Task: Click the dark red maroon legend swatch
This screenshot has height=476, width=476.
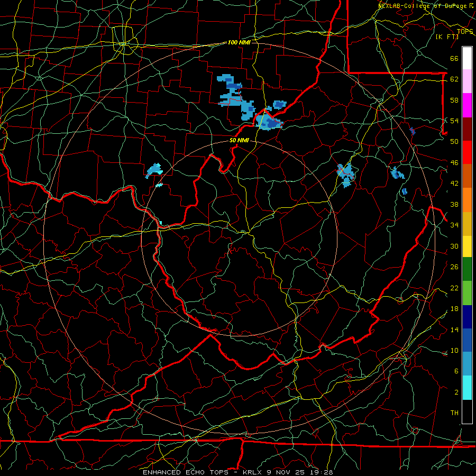Action: [467, 129]
